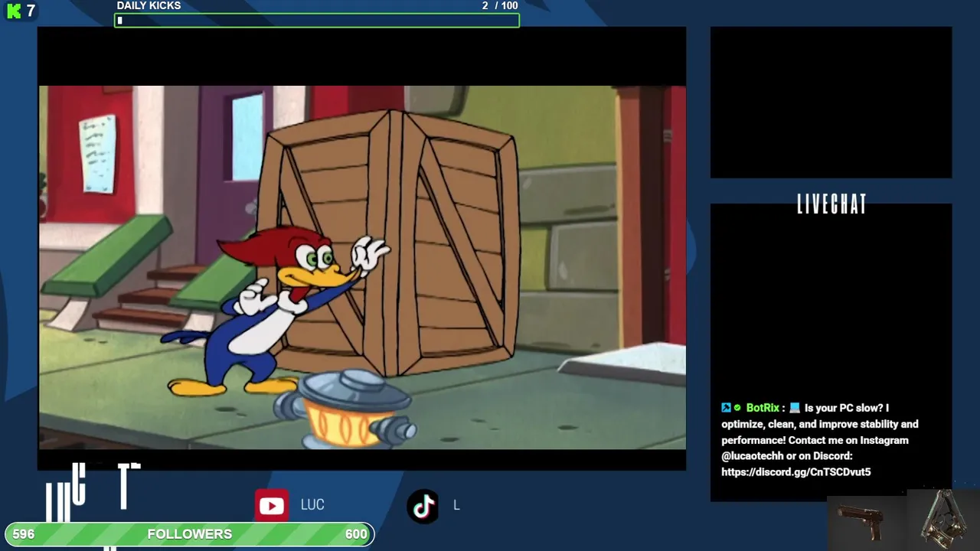The image size is (980, 551).
Task: Click the Followers goal progress bar
Action: tap(189, 534)
